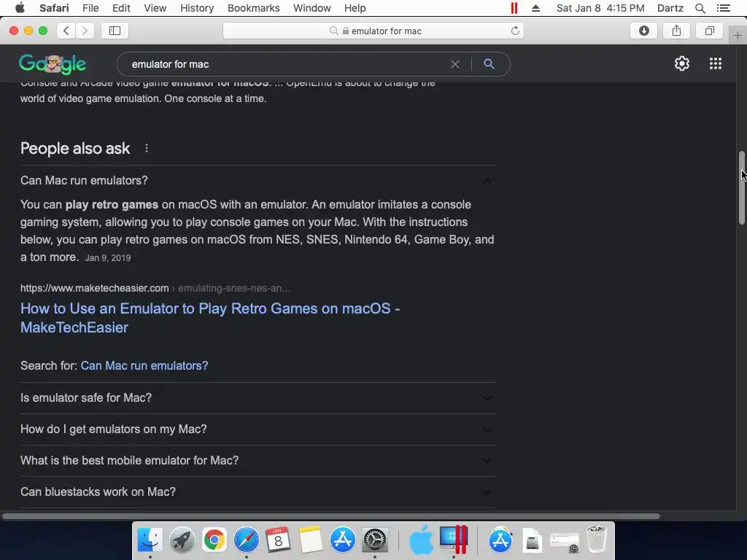Open the Parallels Desktop icon in the Dock
This screenshot has width=747, height=560.
pos(454,540)
